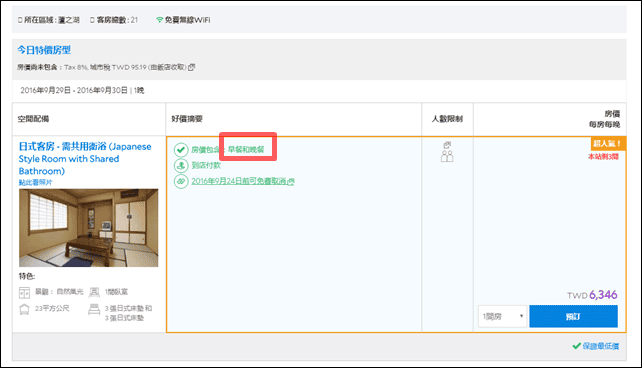Click the 早餐和晚餐 meals included text
The height and width of the screenshot is (368, 642).
pos(246,150)
